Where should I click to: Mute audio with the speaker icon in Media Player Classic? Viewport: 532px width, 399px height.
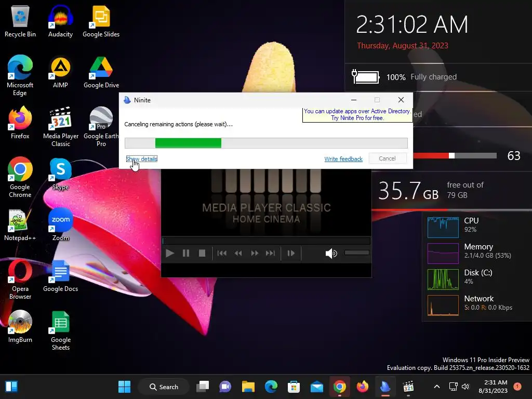(x=331, y=253)
